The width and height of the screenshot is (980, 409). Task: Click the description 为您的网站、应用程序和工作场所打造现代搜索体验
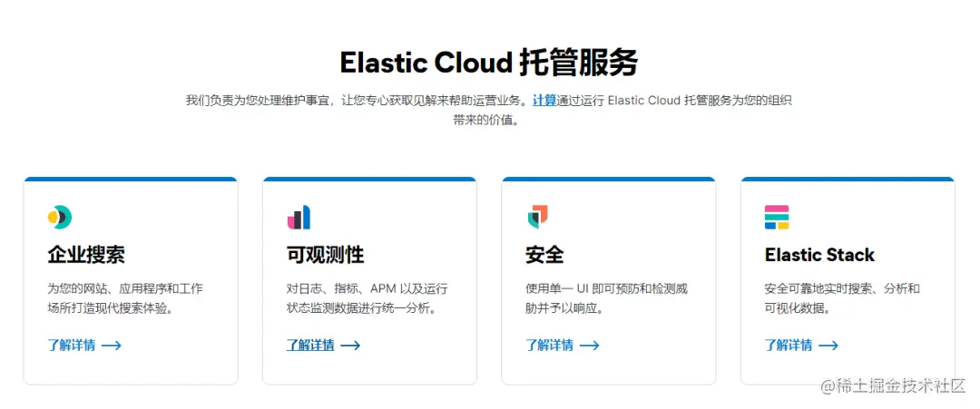pyautogui.click(x=125, y=298)
